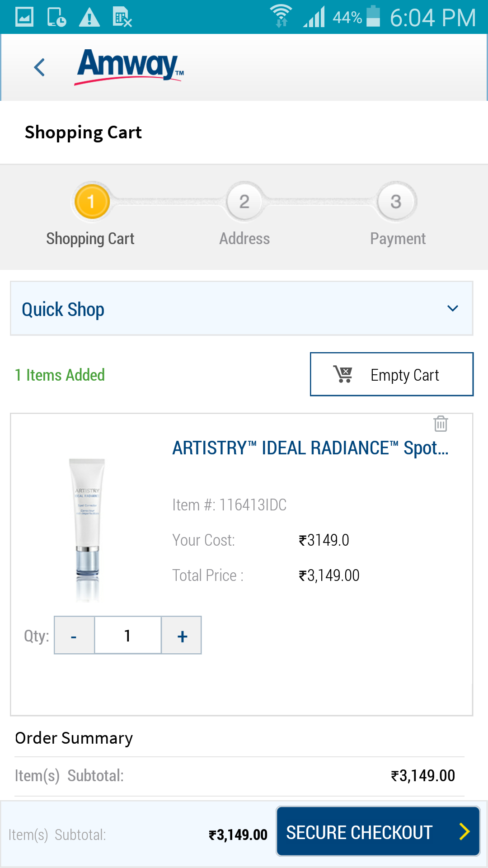
Task: Go to step 3 Payment
Action: click(x=396, y=202)
